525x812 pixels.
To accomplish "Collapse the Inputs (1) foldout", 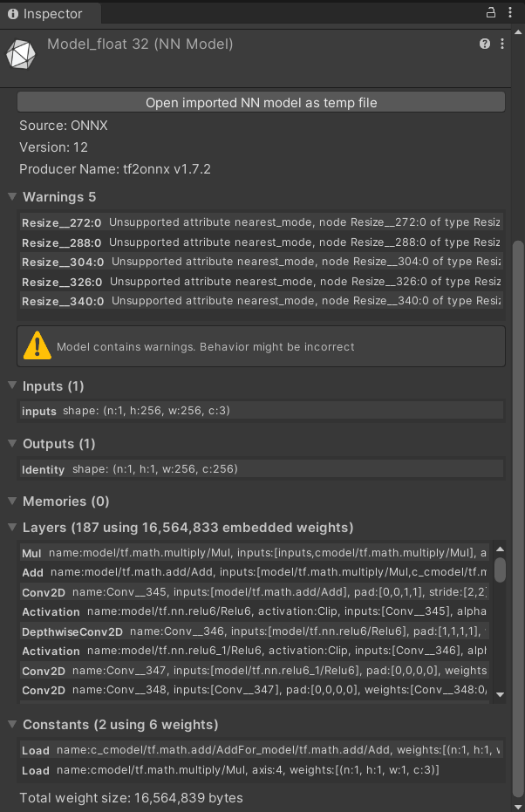I will [x=12, y=386].
